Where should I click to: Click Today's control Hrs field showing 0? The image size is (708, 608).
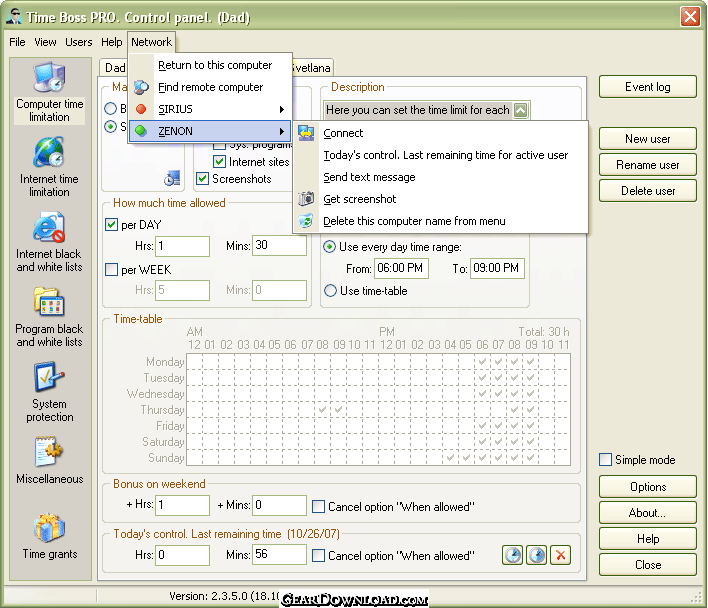(x=182, y=554)
